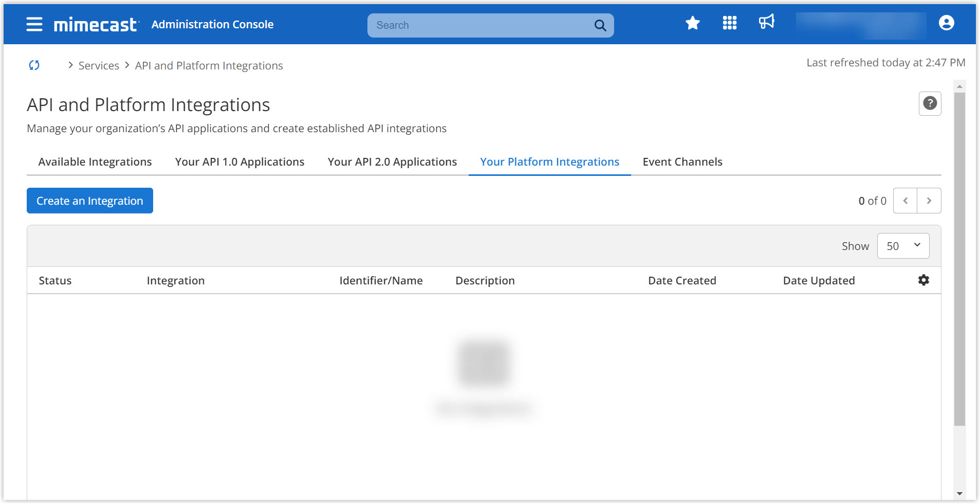Open the Show results count dropdown
Image resolution: width=980 pixels, height=504 pixels.
tap(903, 246)
